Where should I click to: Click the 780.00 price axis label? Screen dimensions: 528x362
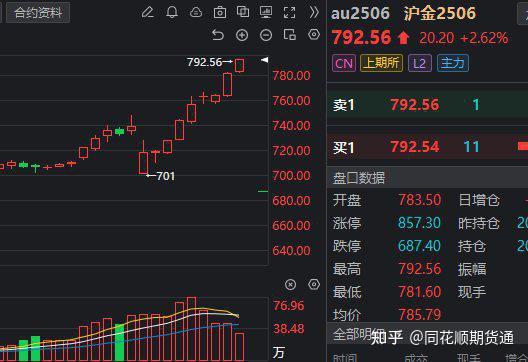point(291,75)
